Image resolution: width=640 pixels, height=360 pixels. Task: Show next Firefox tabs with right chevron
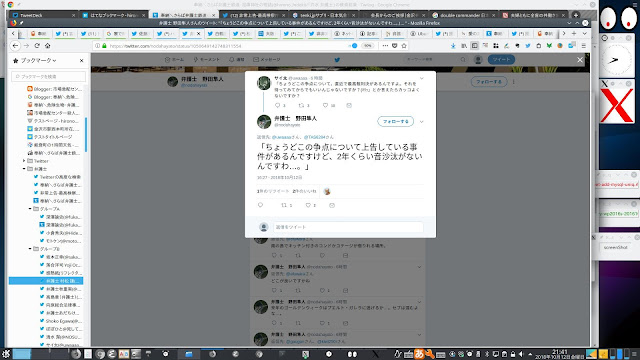coord(564,33)
